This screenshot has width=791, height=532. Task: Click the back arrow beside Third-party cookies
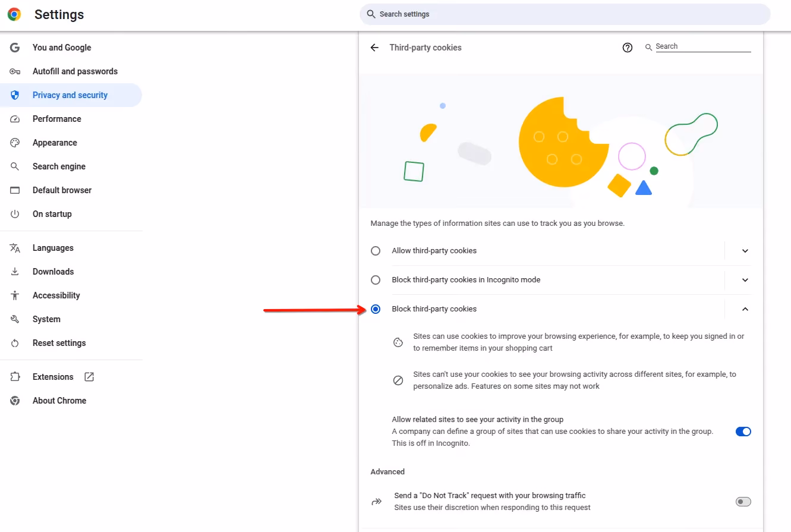[374, 48]
